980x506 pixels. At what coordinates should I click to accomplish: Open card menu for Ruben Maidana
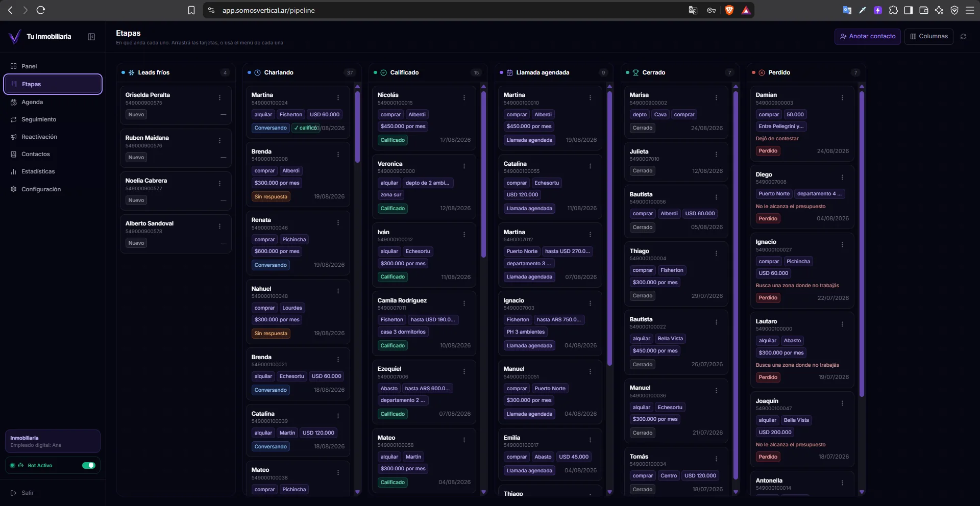pyautogui.click(x=220, y=141)
